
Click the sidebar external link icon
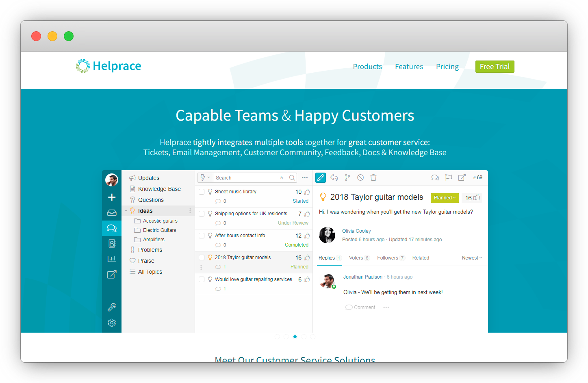click(112, 275)
